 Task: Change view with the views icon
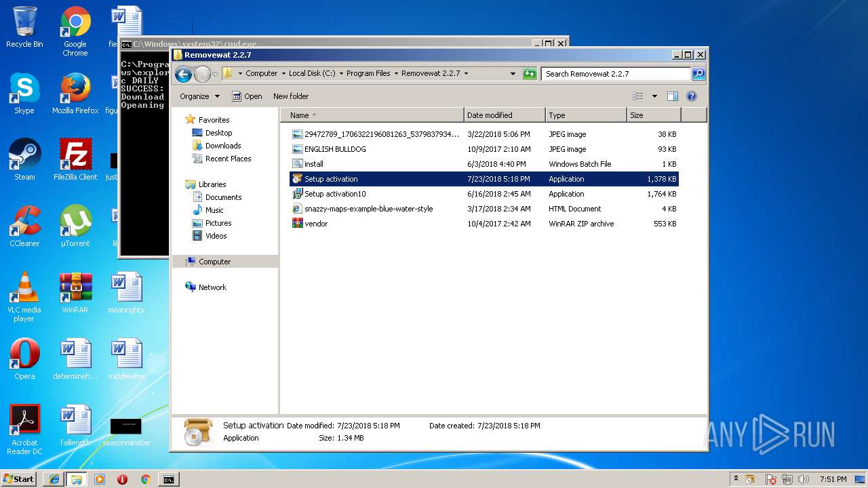tap(637, 96)
